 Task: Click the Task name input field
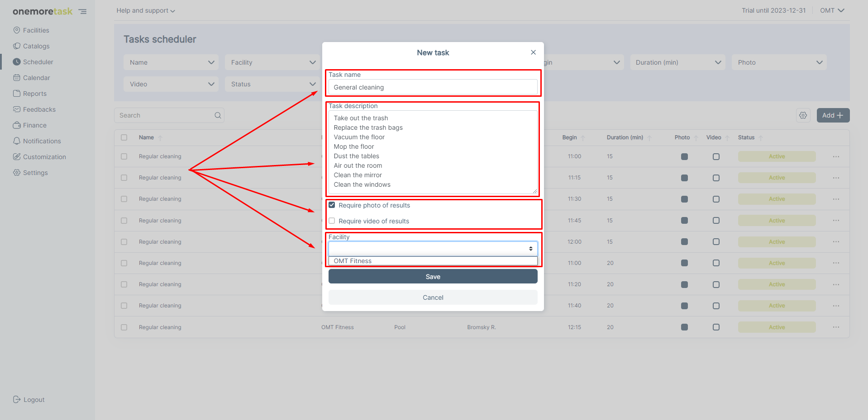click(x=433, y=87)
